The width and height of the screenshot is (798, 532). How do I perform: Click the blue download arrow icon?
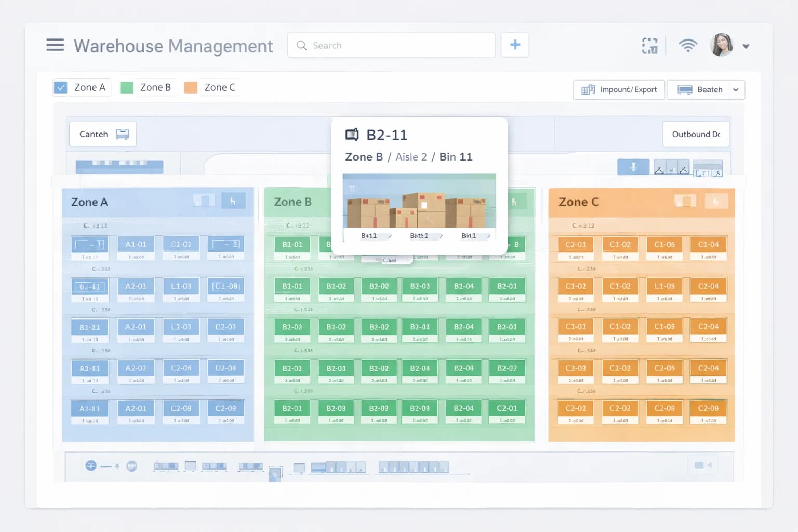[633, 167]
